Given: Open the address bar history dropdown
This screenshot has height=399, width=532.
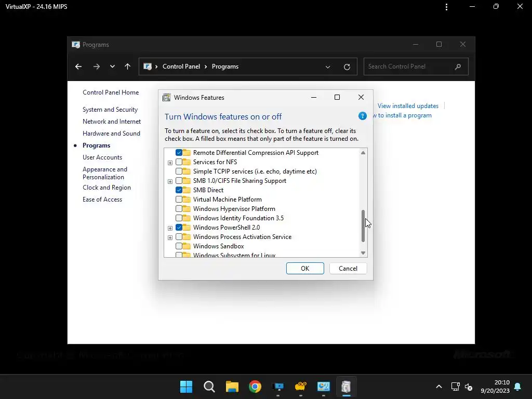Looking at the screenshot, I should click(x=328, y=67).
